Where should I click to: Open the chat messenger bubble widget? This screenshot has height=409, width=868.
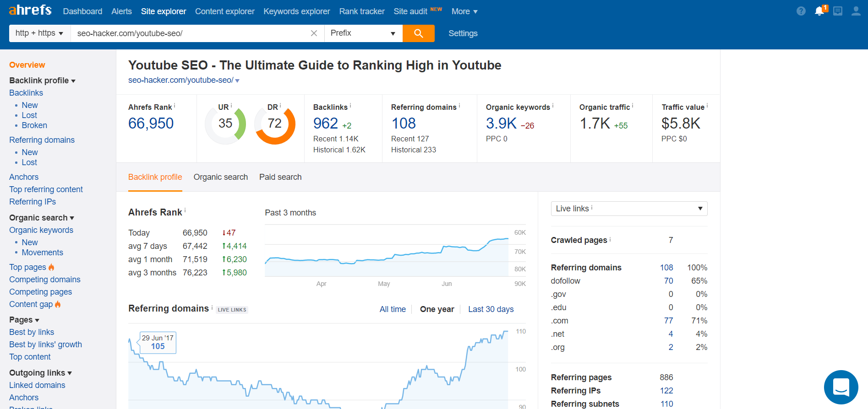point(841,387)
